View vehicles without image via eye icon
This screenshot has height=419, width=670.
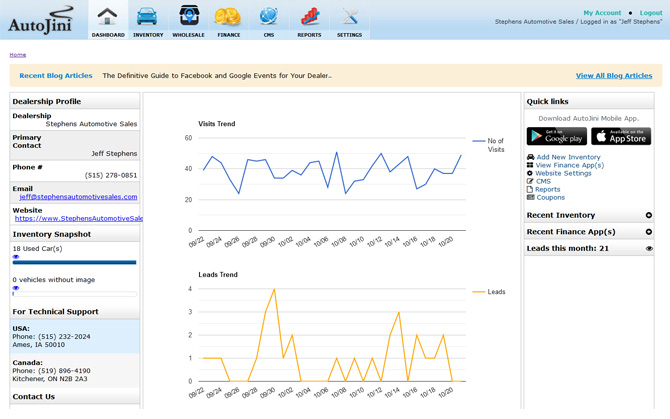16,288
